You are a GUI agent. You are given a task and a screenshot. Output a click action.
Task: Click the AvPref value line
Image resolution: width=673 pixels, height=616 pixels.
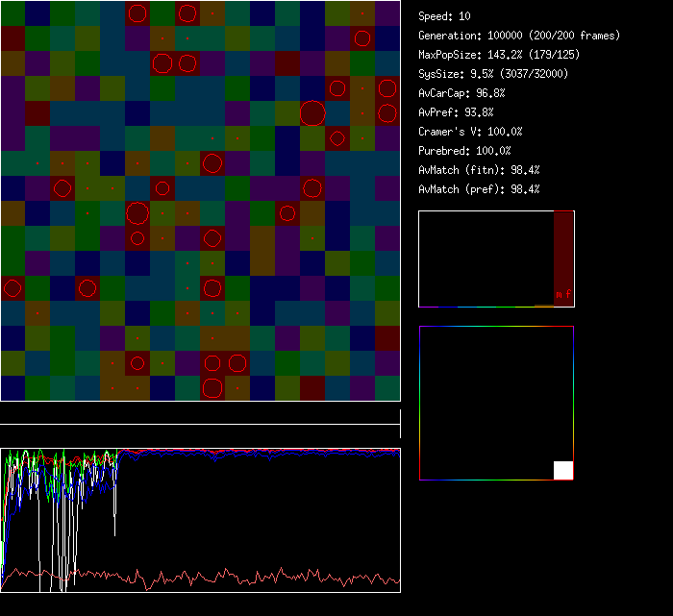(x=456, y=112)
